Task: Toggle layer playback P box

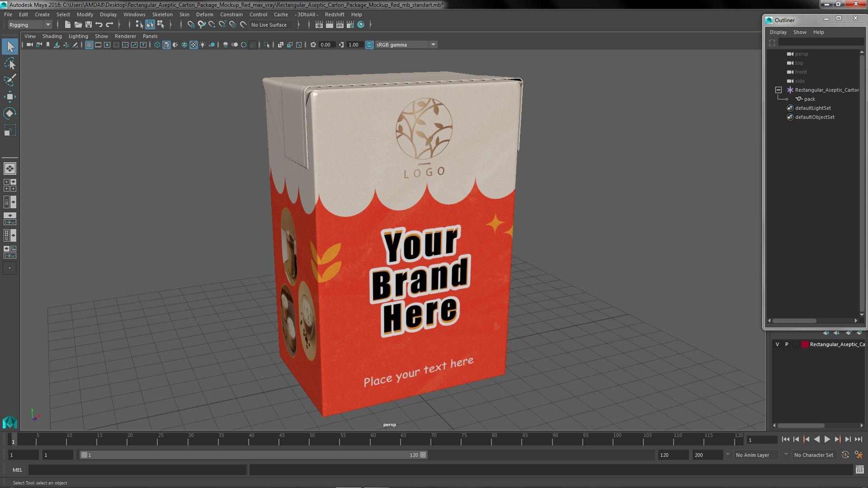Action: pos(787,344)
